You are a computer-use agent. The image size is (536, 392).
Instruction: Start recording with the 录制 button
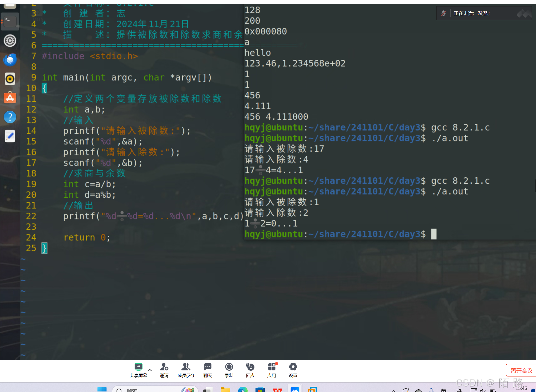pos(229,367)
